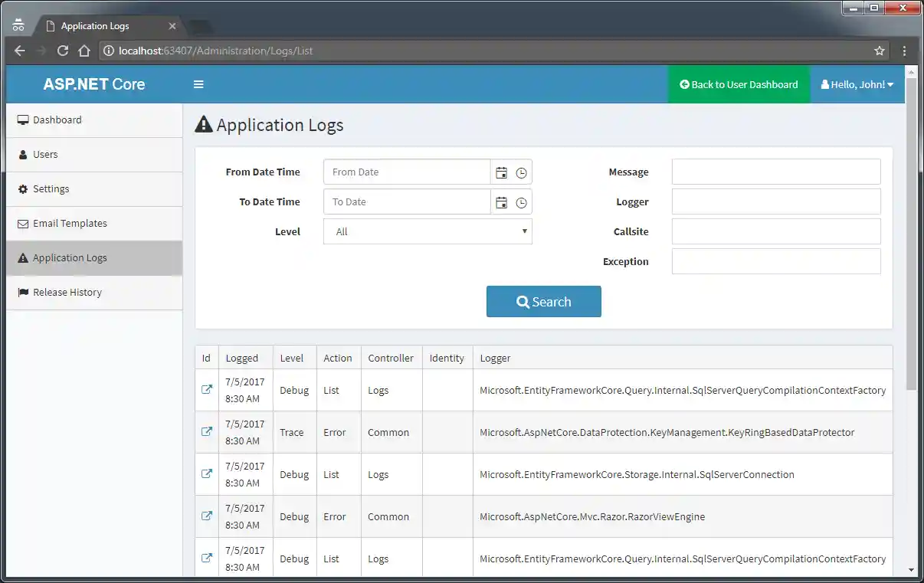Open the second log row's external link icon

click(206, 431)
